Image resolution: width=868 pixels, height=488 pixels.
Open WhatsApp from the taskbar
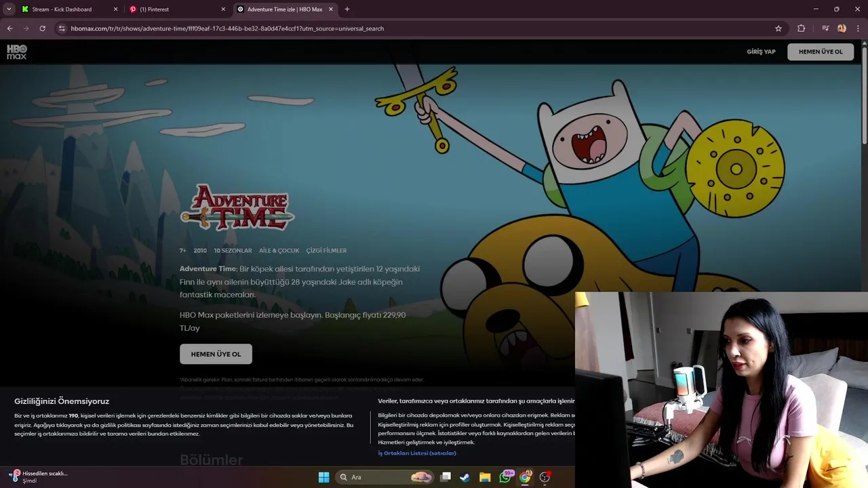(505, 477)
